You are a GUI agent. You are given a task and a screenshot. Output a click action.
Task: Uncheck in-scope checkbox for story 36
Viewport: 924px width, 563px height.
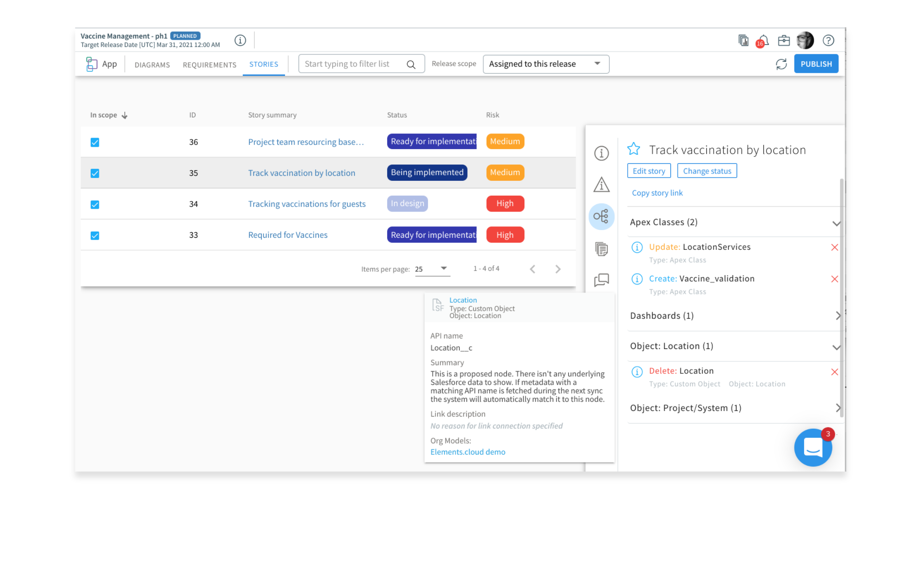coord(95,142)
